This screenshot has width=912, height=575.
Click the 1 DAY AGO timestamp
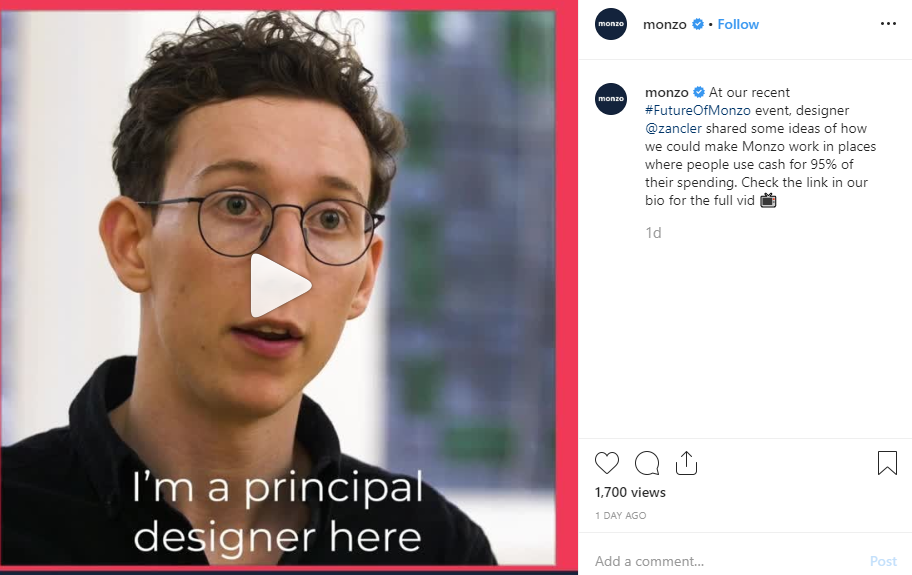pyautogui.click(x=620, y=516)
